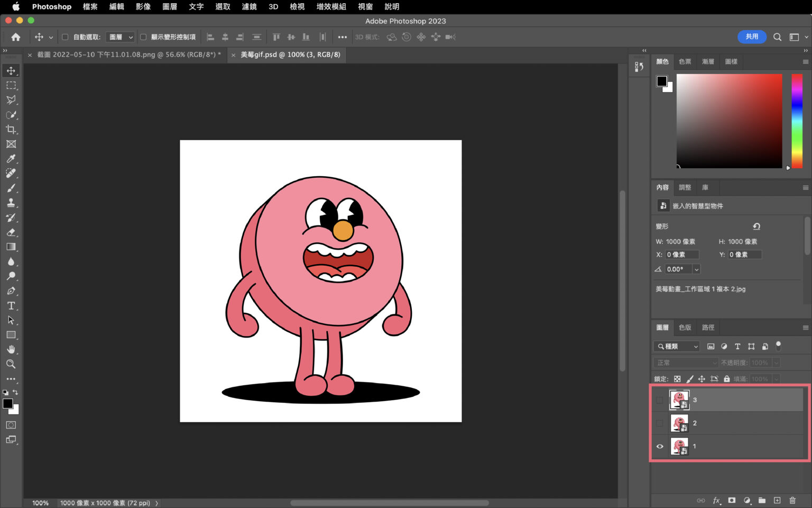The width and height of the screenshot is (812, 508).
Task: Select the Zoom tool
Action: click(x=11, y=364)
